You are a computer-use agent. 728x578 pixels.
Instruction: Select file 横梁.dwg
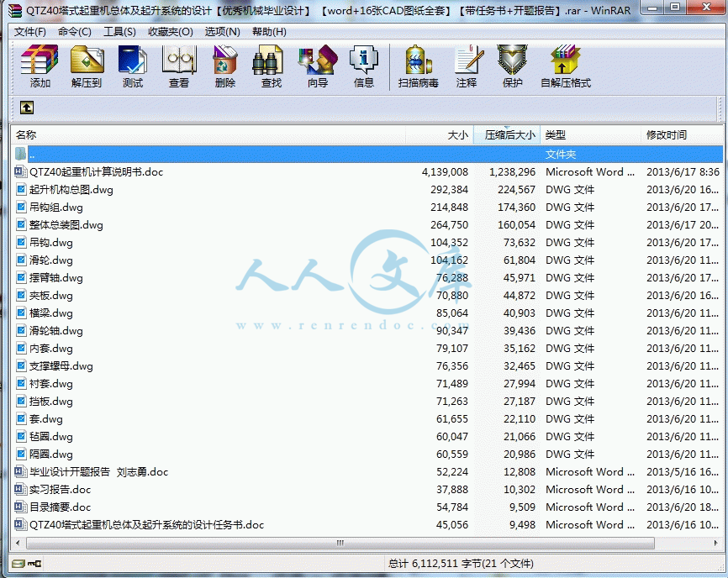point(51,313)
